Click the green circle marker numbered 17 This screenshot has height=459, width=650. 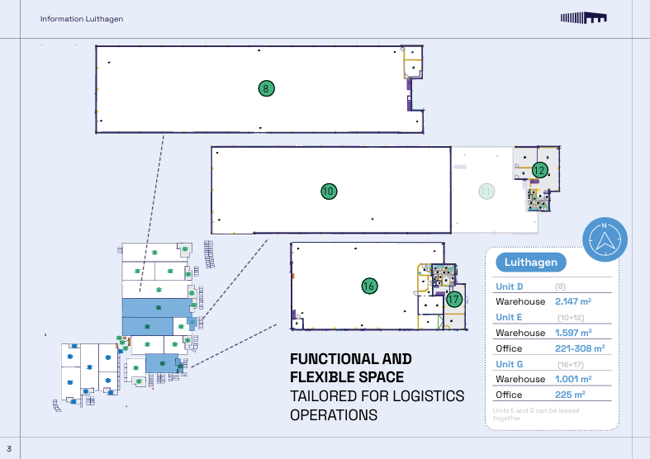click(x=454, y=299)
